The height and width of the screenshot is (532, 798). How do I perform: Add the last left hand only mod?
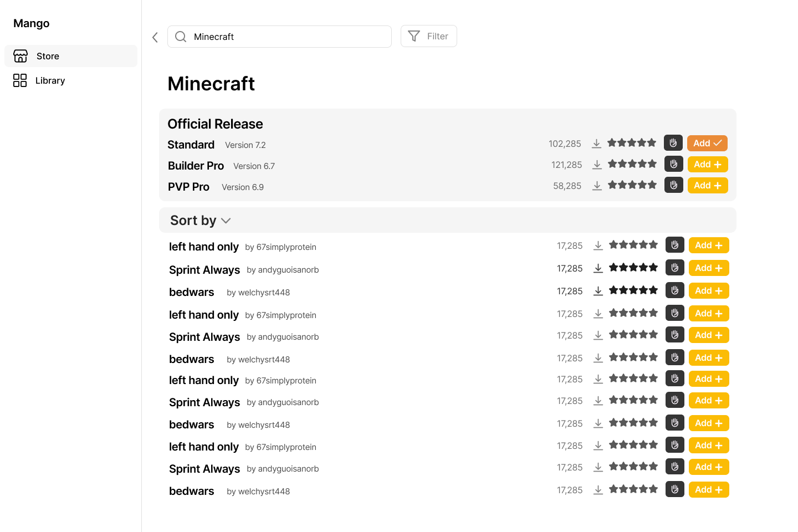(709, 445)
